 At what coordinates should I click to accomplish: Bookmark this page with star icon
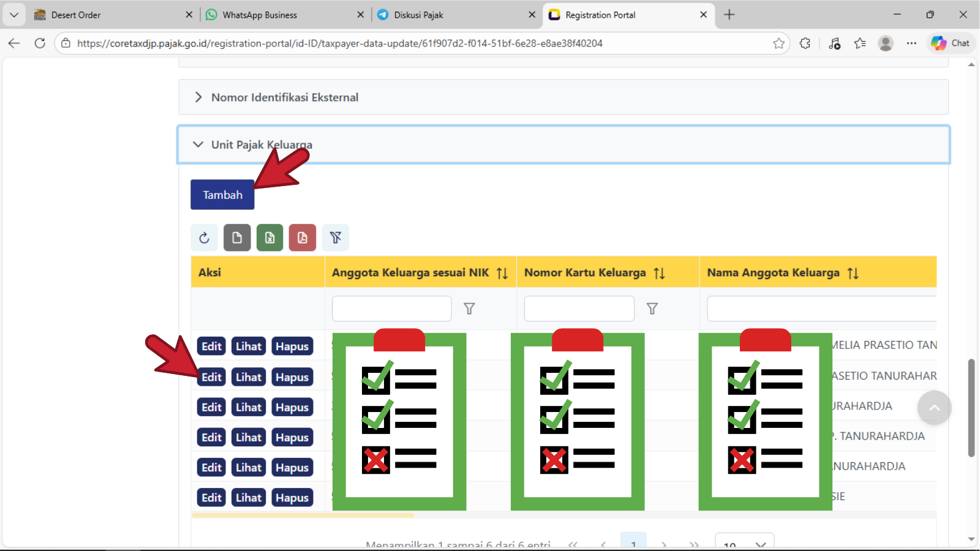[778, 43]
